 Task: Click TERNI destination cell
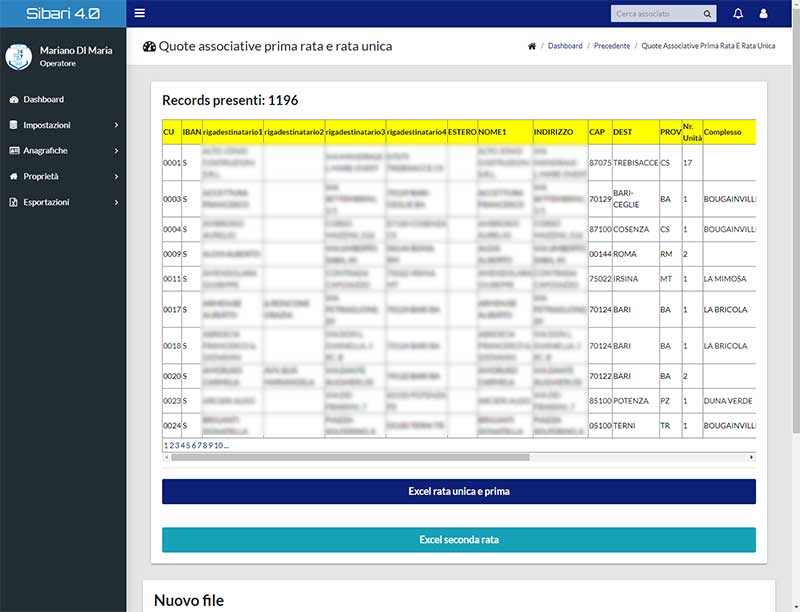point(636,425)
